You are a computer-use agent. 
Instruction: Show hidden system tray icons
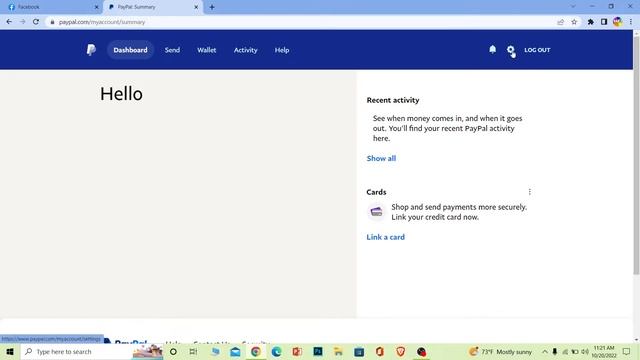[544, 351]
